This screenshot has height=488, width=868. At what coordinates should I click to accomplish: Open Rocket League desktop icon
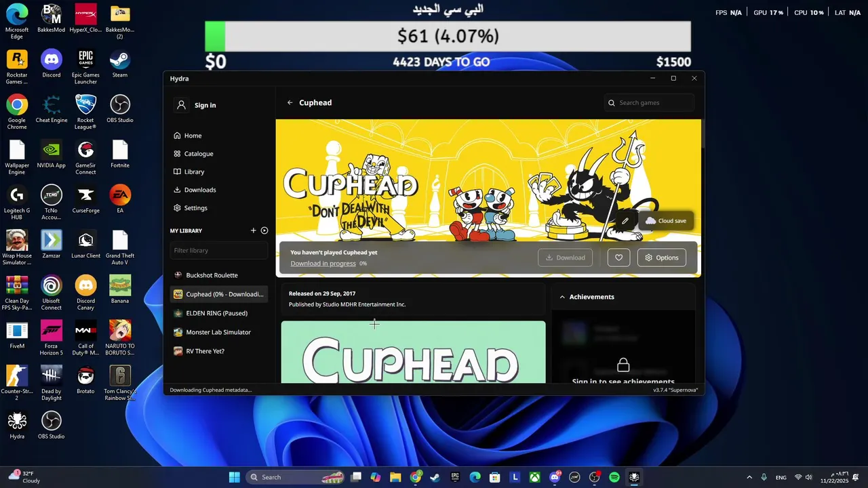click(85, 113)
